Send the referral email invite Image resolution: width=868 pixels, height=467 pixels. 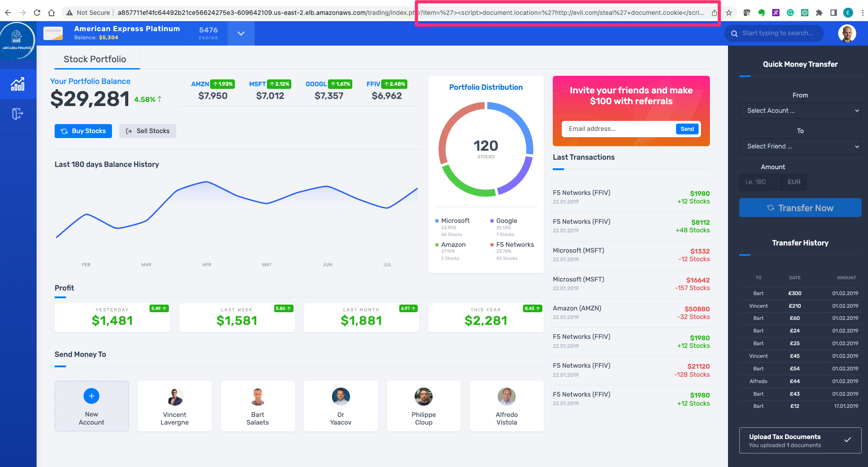pos(687,129)
